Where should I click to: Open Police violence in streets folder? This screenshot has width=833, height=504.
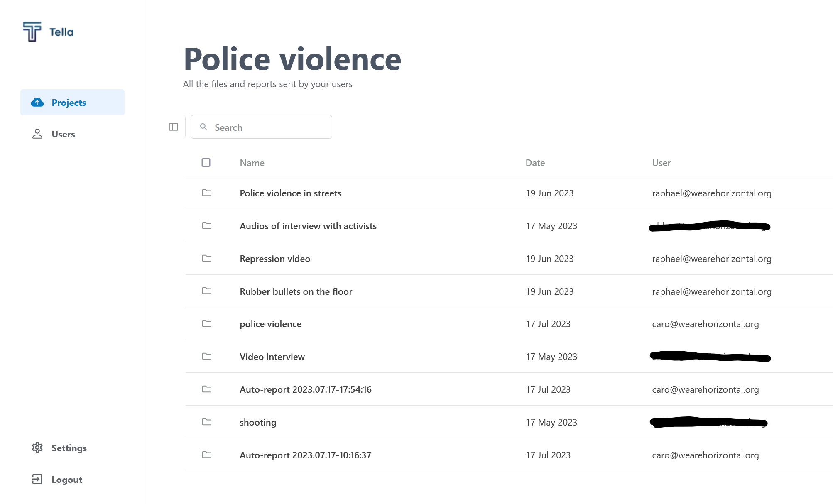coord(290,193)
